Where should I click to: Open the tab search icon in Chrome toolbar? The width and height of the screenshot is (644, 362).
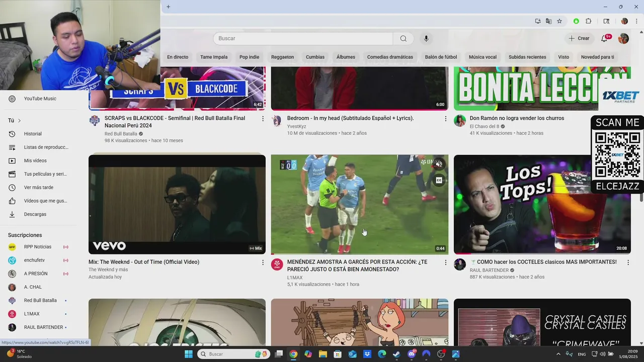click(x=606, y=21)
